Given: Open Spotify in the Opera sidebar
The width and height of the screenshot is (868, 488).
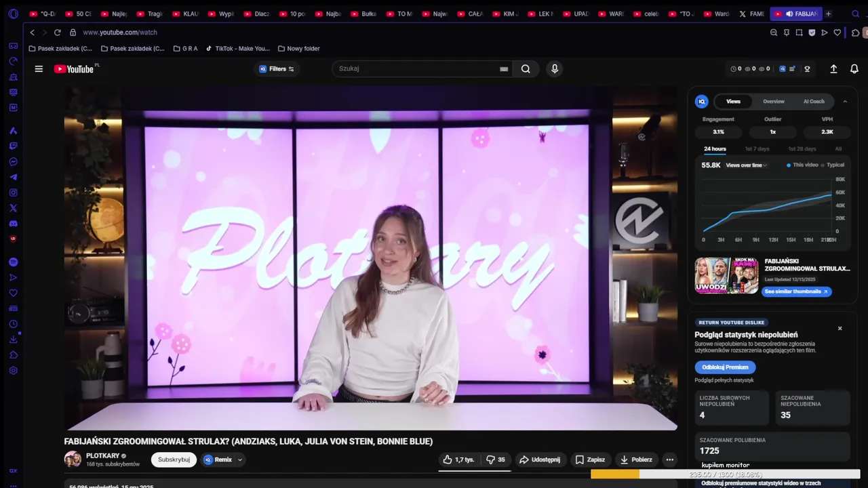Looking at the screenshot, I should coord(13,262).
